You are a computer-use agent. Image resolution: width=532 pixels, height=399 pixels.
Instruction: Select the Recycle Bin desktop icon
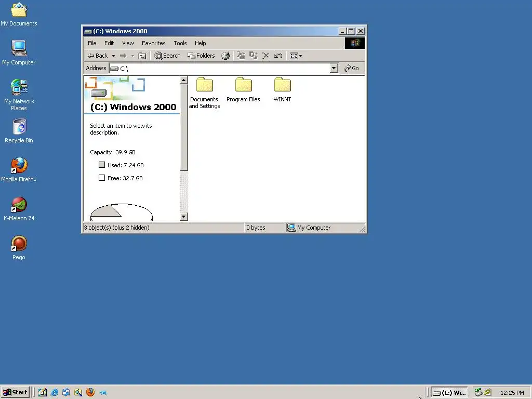click(19, 131)
